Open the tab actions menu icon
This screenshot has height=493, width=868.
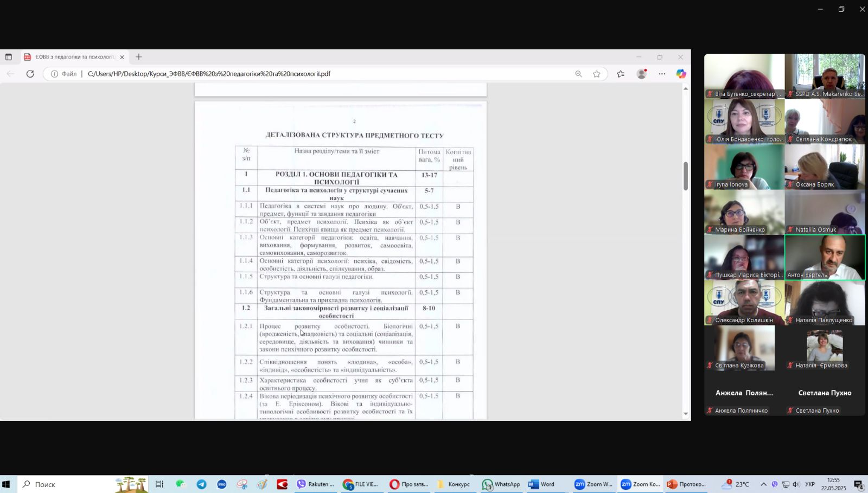pyautogui.click(x=8, y=57)
